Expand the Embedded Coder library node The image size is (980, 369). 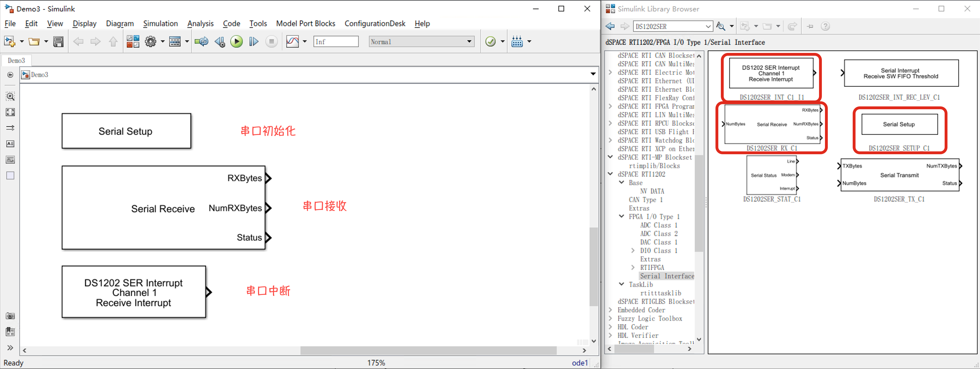(611, 310)
